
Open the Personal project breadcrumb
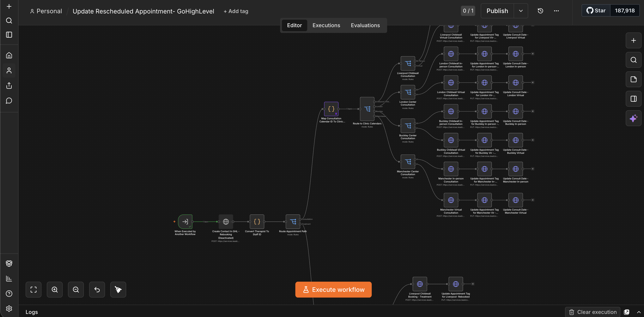[x=46, y=11]
